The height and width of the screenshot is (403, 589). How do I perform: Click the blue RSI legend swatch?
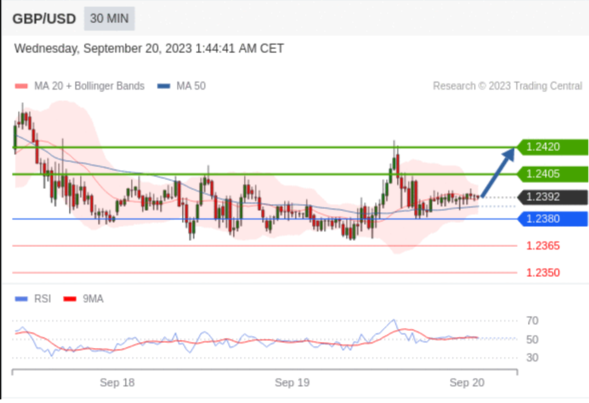pyautogui.click(x=21, y=299)
